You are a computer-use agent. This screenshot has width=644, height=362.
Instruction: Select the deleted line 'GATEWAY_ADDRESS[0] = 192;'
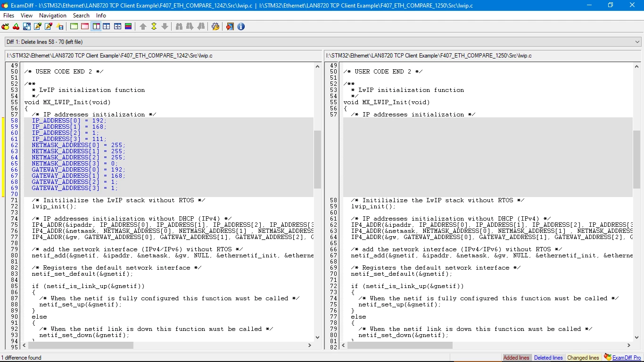[x=79, y=170]
